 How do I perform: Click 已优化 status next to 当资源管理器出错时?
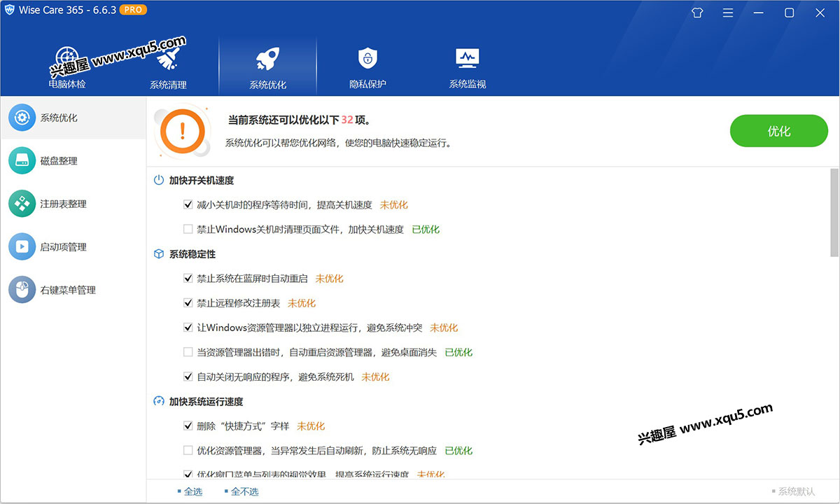pyautogui.click(x=458, y=352)
